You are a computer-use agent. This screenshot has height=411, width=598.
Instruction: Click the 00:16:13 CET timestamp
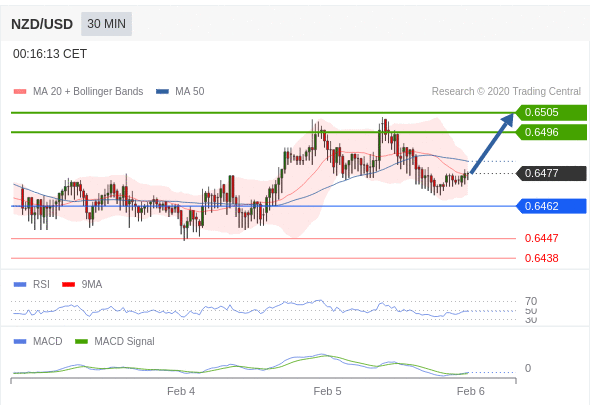(x=50, y=54)
